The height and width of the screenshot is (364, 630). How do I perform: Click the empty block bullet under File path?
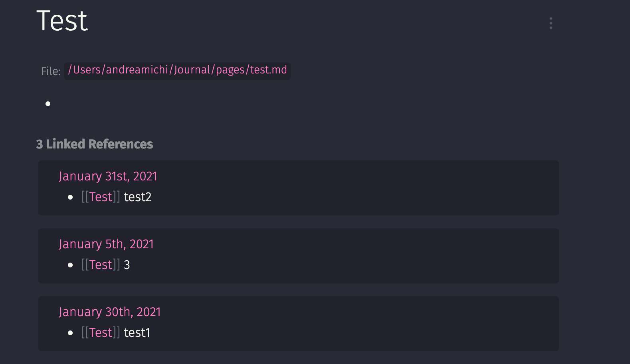(x=48, y=104)
